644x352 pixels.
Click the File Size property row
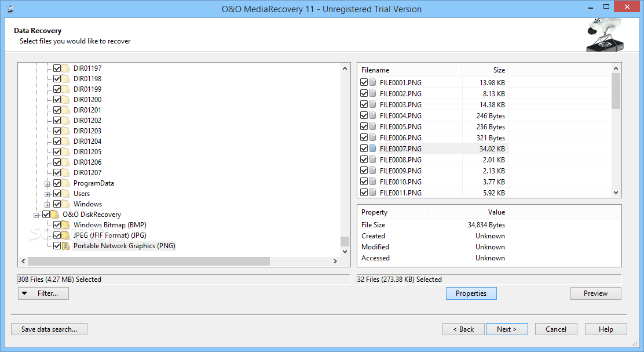tap(433, 225)
